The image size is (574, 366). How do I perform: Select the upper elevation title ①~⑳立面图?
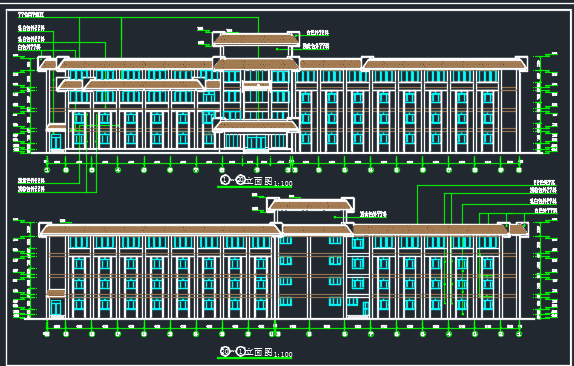coord(246,180)
